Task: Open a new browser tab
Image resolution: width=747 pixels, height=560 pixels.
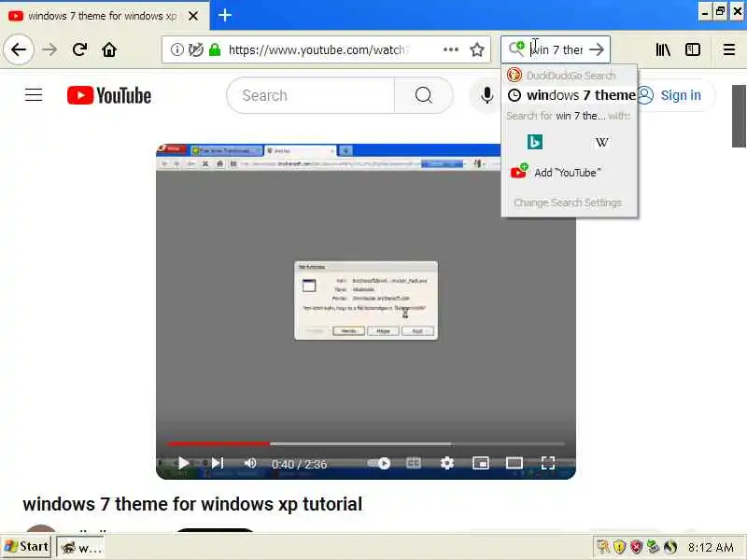Action: 225,15
